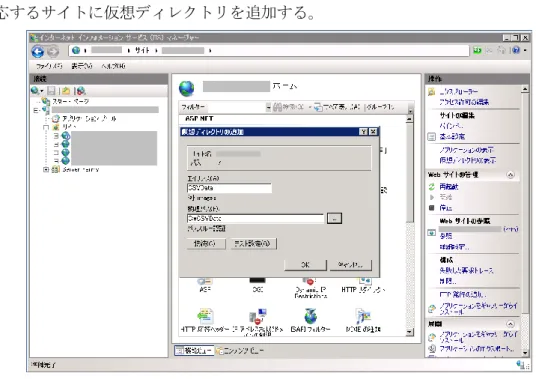Click the green Restart icon

pyautogui.click(x=431, y=187)
